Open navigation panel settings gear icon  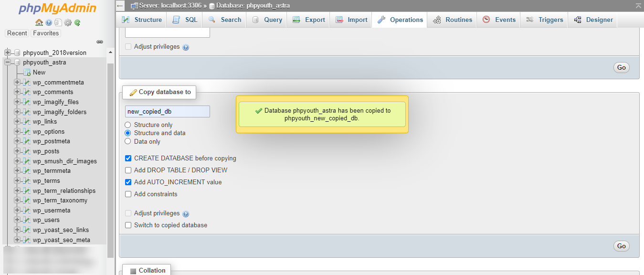(x=68, y=22)
